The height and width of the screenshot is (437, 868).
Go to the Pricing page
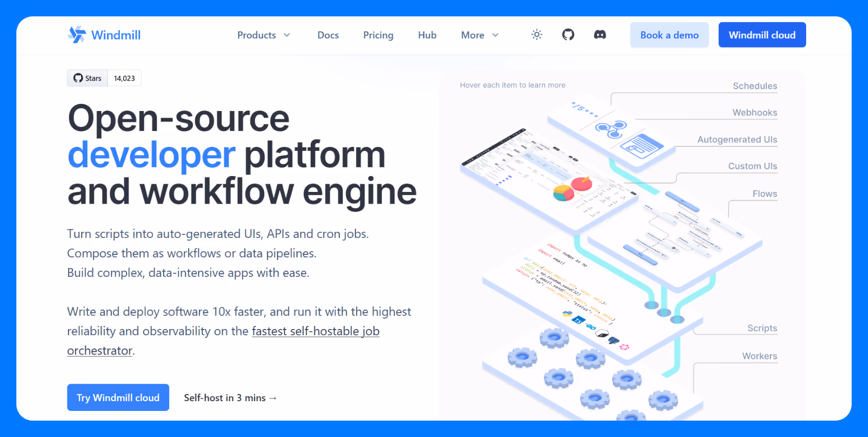click(378, 35)
